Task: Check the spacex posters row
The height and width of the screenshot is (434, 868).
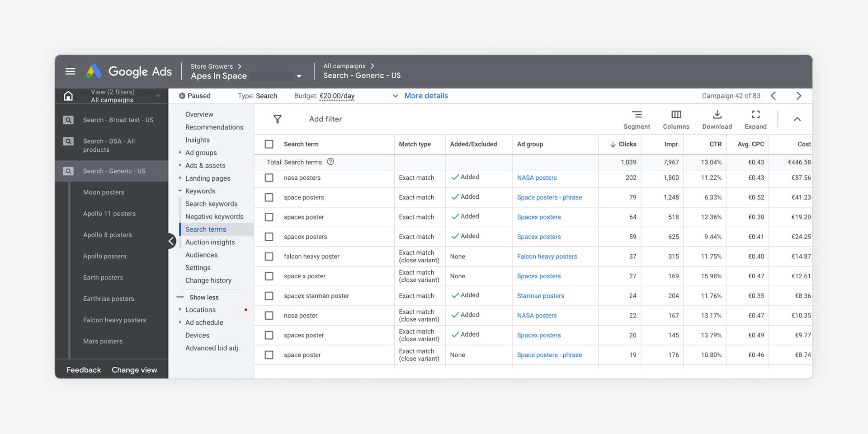Action: coord(269,237)
